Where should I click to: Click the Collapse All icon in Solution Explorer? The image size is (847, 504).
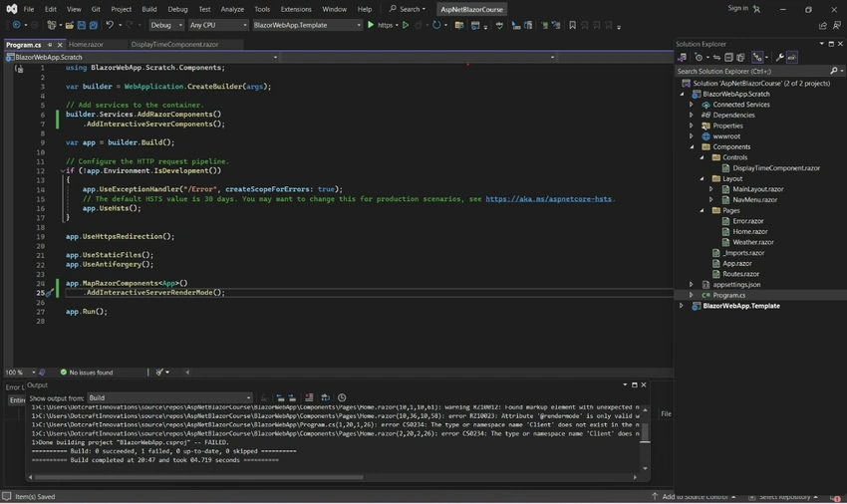tap(728, 57)
